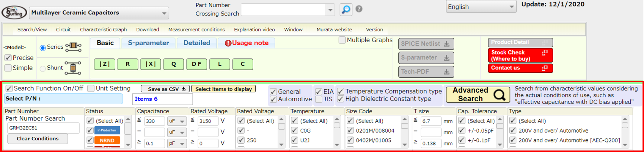Open the capacitance upper limit uF unit dropdown
This screenshot has width=644, height=152.
[x=177, y=121]
